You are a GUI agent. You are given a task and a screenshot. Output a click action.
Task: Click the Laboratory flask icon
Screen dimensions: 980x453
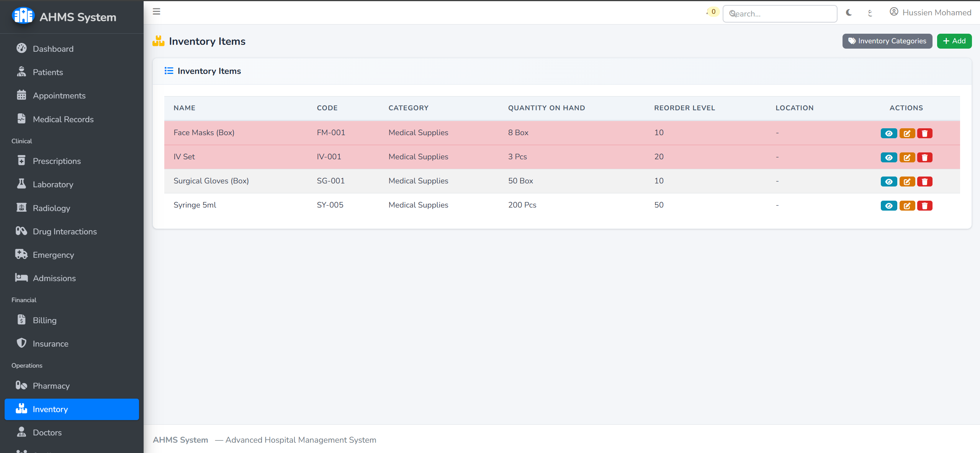coord(21,184)
